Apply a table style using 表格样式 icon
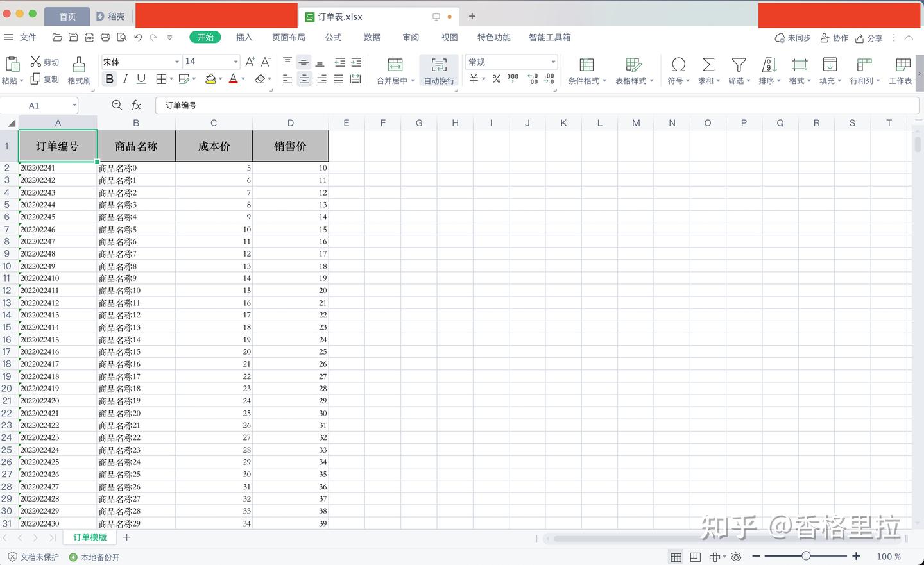 click(x=632, y=69)
